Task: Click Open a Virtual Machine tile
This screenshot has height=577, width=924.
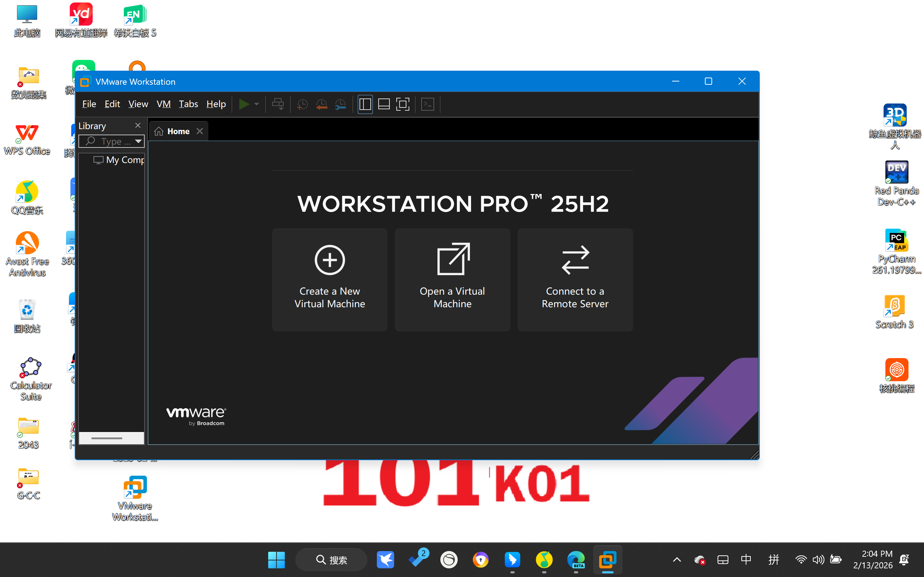Action: [452, 279]
